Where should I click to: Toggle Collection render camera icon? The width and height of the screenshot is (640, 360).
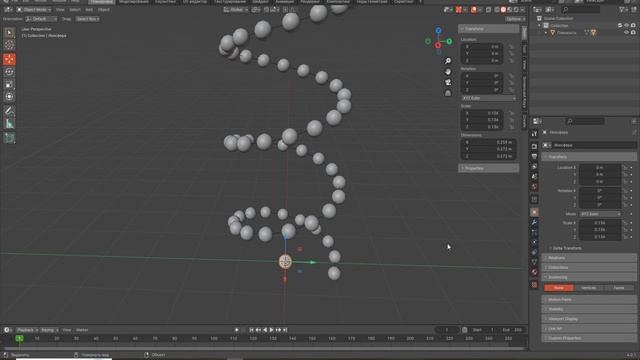[x=633, y=25]
